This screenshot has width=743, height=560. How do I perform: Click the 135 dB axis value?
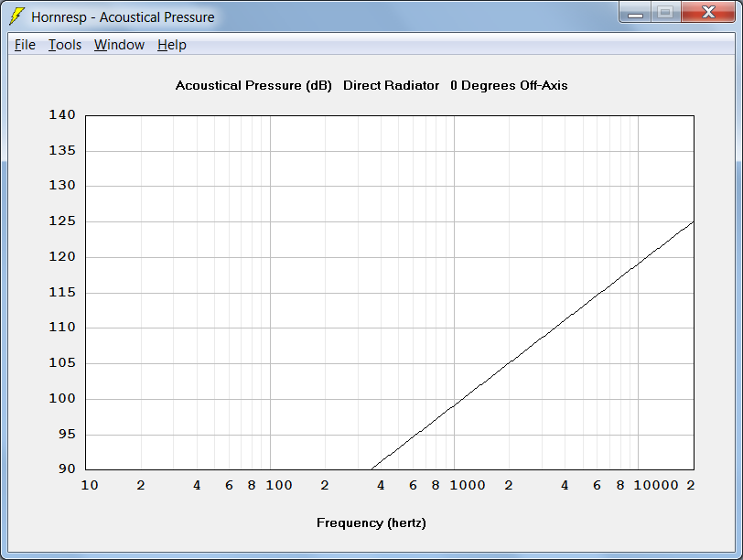(x=62, y=150)
